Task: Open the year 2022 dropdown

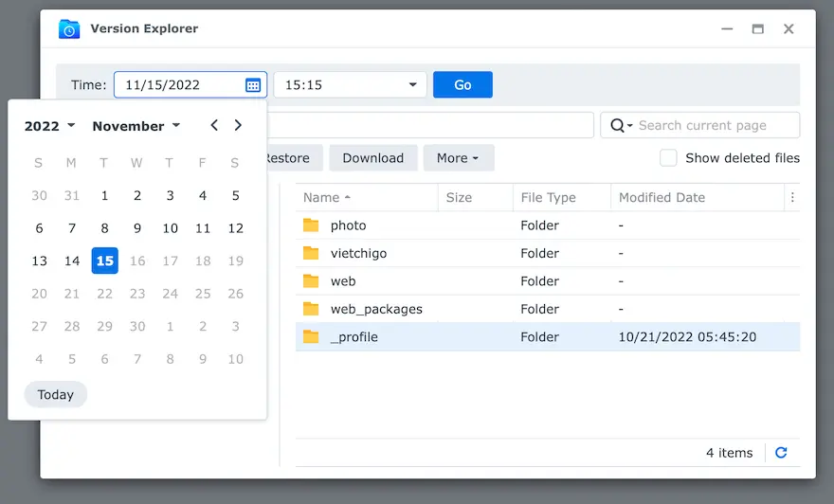Action: (49, 126)
